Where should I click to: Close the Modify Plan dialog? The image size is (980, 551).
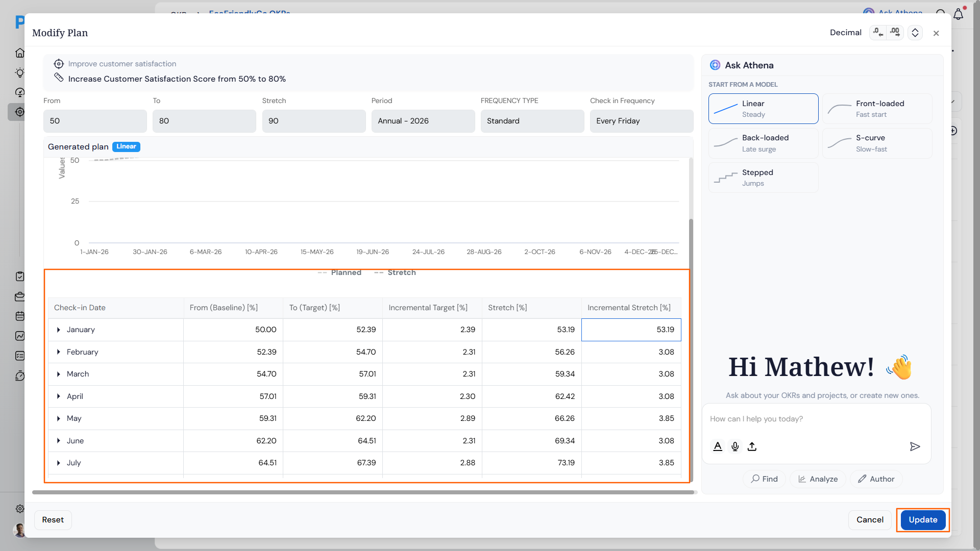tap(936, 33)
